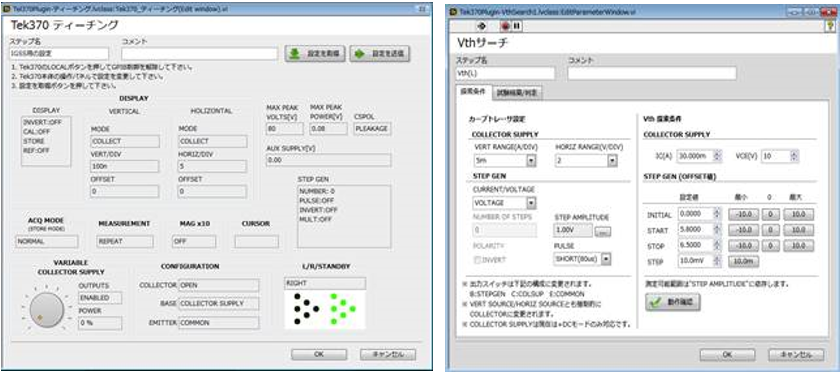
Task: Click the L/R/STANDBY field showing RIGHT
Action: [x=325, y=283]
